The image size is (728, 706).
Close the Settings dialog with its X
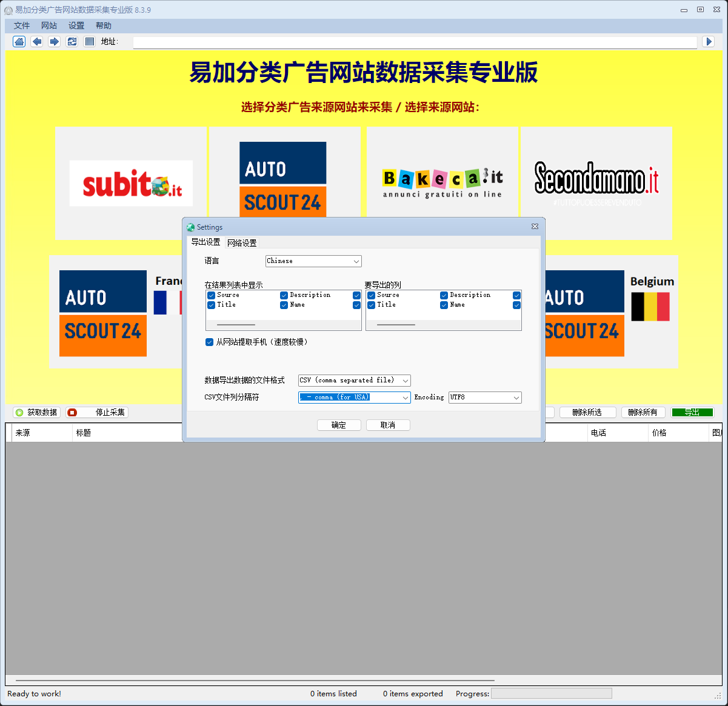point(535,227)
